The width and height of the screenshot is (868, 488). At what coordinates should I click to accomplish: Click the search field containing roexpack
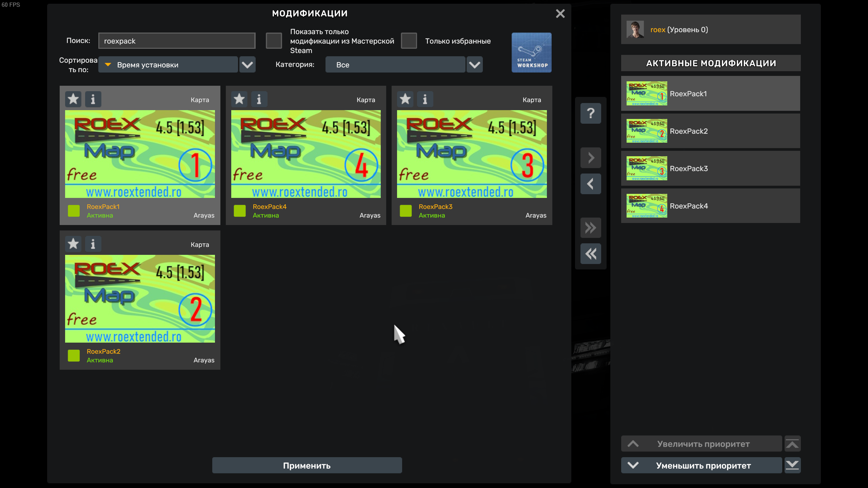177,41
